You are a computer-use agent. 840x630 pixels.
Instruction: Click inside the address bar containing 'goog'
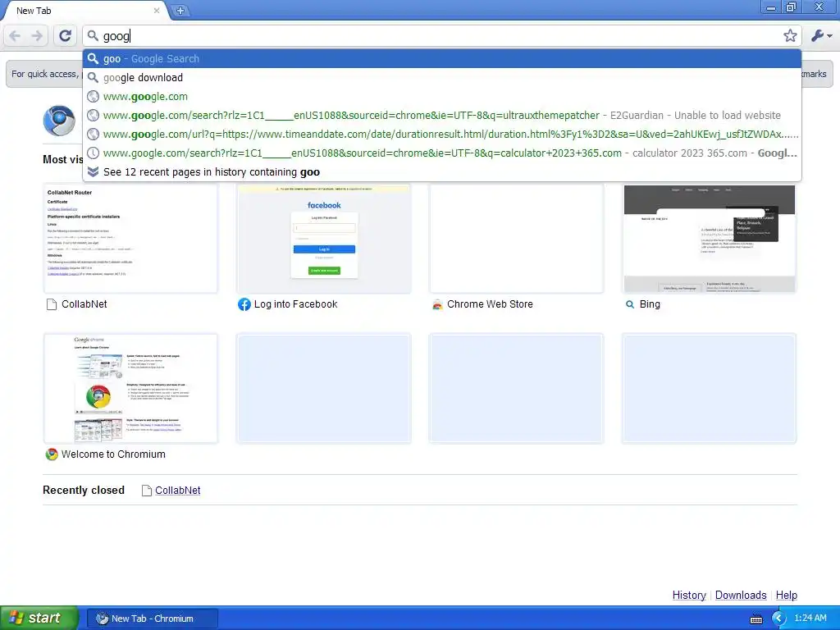[442, 36]
